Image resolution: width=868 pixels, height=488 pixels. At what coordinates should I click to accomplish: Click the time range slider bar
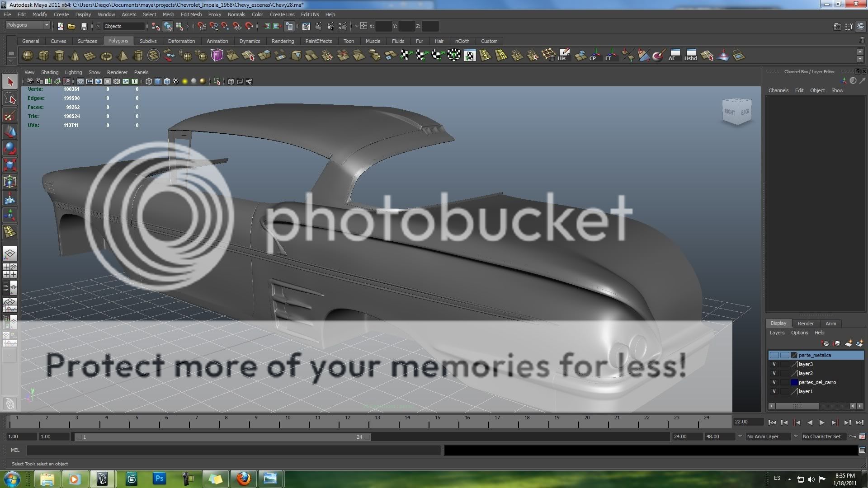[222, 437]
